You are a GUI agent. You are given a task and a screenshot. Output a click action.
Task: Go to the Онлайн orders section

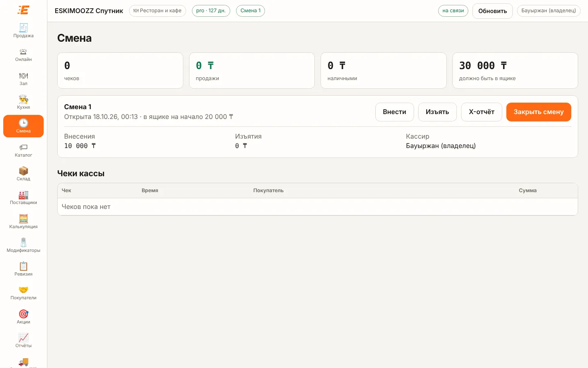point(23,54)
